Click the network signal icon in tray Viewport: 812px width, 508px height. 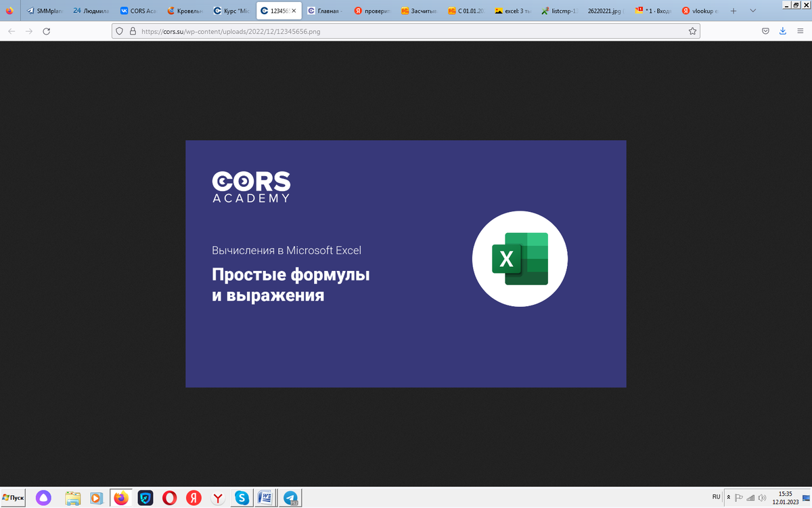[750, 498]
